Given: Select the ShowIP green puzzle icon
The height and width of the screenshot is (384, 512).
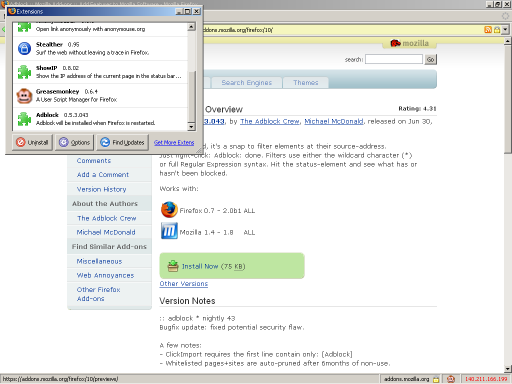Looking at the screenshot, I should (24, 72).
